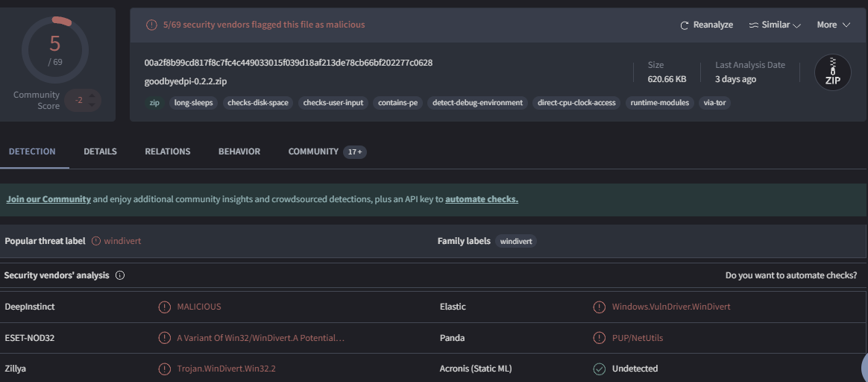The image size is (868, 382).
Task: Expand the More options dropdown
Action: coord(833,25)
